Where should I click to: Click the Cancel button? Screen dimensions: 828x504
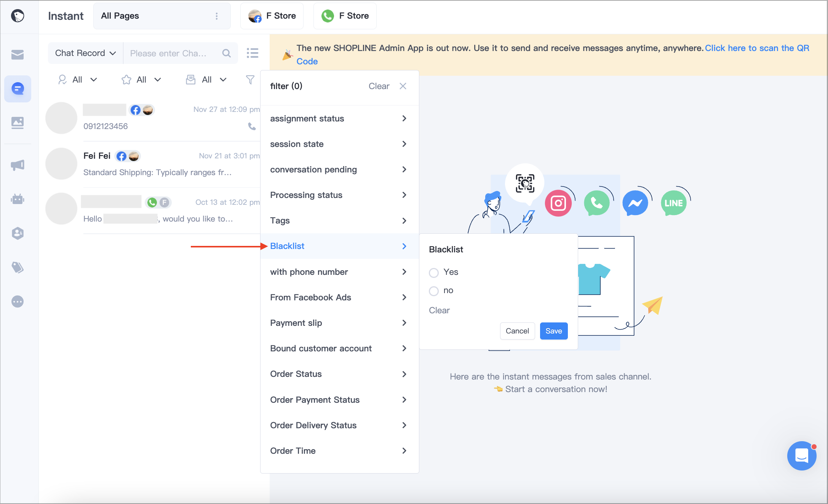[x=517, y=331]
